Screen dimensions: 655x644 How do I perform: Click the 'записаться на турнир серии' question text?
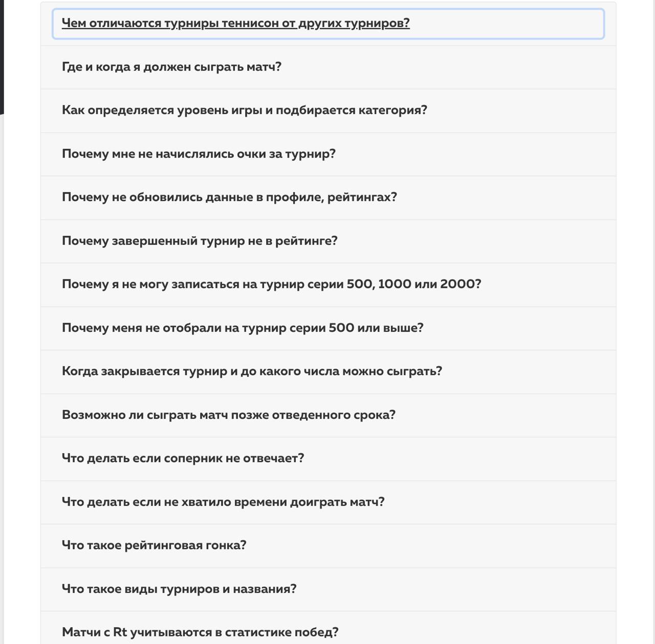(x=238, y=284)
